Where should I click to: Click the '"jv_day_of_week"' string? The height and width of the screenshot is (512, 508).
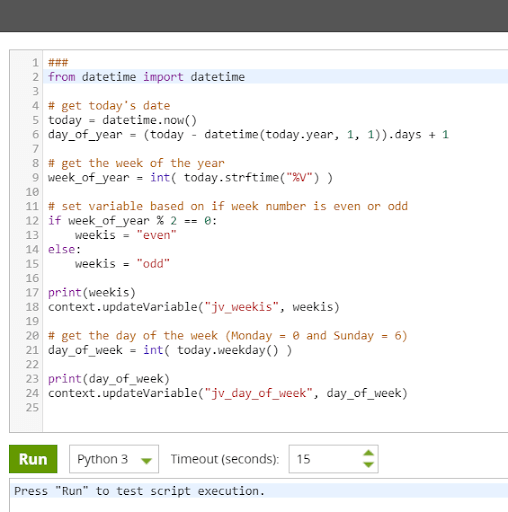(259, 393)
